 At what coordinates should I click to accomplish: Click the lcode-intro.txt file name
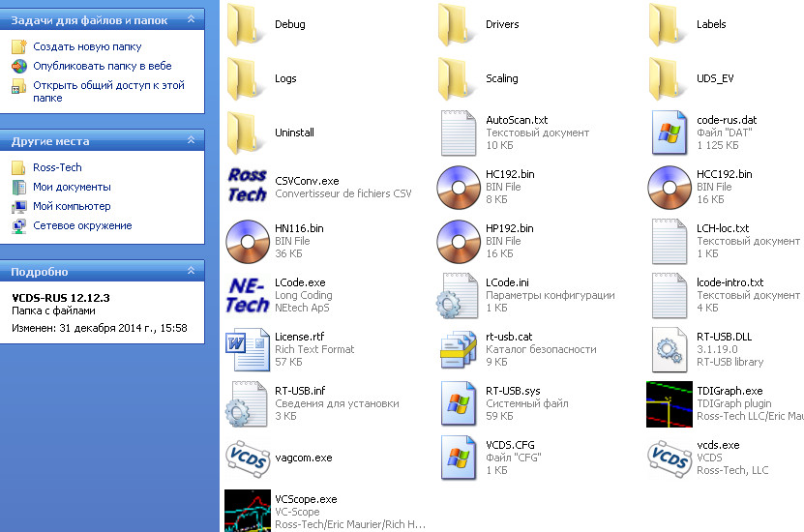click(730, 282)
